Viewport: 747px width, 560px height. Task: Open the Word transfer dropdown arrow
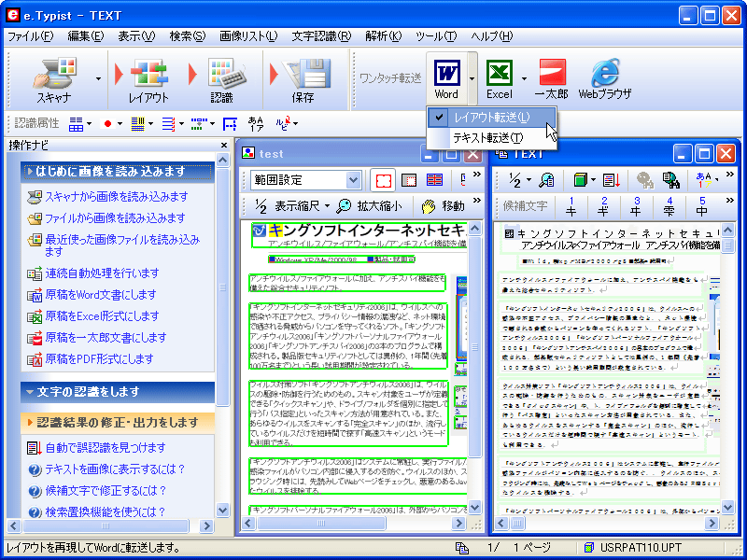click(472, 79)
